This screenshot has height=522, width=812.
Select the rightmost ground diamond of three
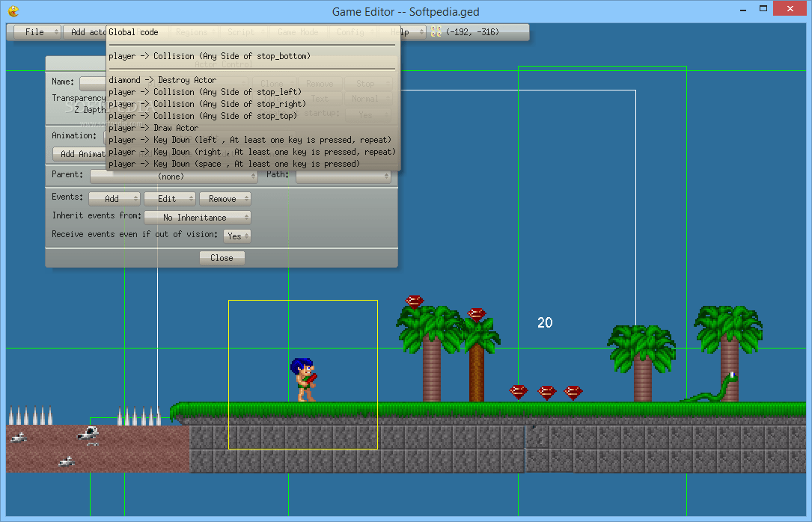click(573, 393)
